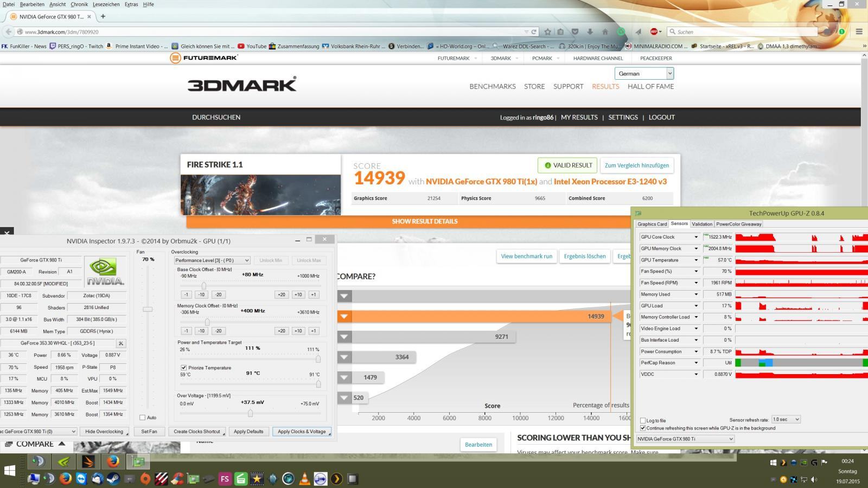Launch Origin from the taskbar
The image size is (868, 488).
(x=145, y=479)
